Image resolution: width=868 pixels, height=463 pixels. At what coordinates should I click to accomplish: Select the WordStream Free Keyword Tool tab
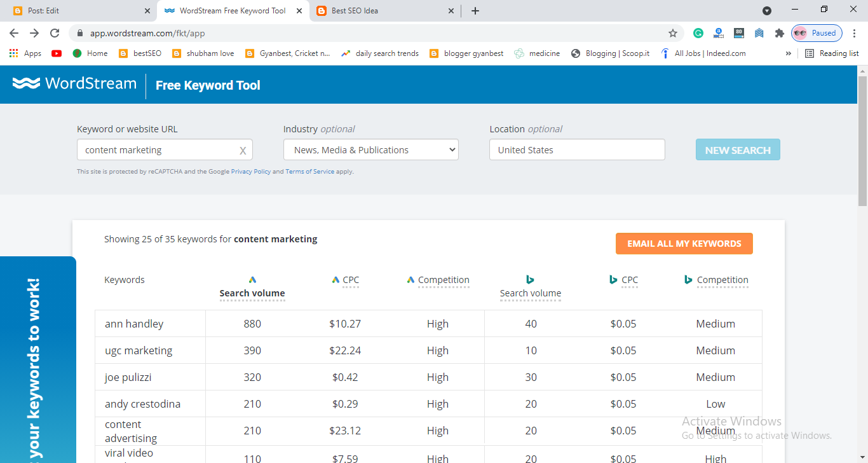[x=233, y=11]
